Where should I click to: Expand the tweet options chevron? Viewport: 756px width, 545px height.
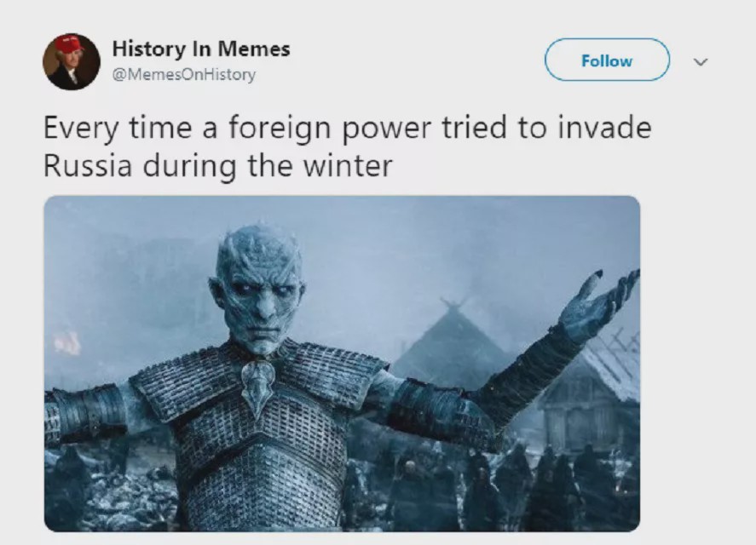701,61
